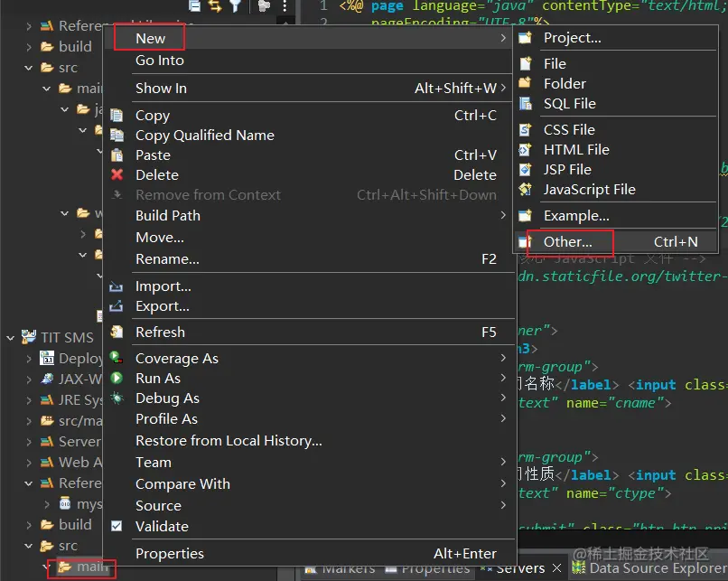Screen dimensions: 728x581
Task: Click the SQL File icon
Action: (x=525, y=103)
